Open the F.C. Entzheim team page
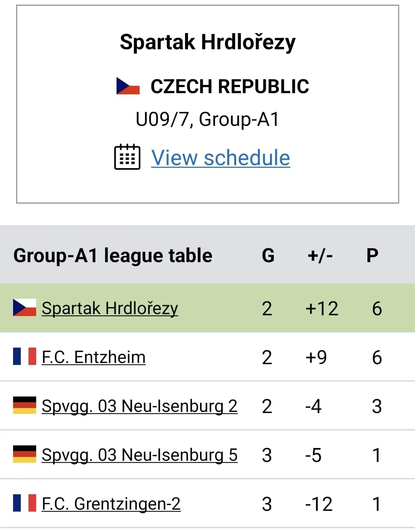The width and height of the screenshot is (415, 532). coord(93,357)
